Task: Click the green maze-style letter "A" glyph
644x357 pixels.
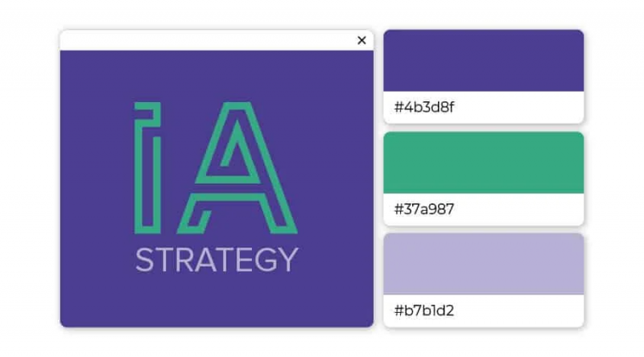Action: tap(237, 168)
